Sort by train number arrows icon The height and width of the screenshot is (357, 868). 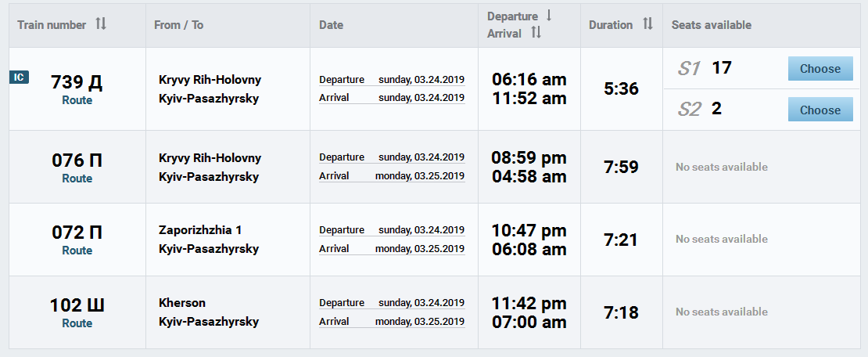coord(100,24)
